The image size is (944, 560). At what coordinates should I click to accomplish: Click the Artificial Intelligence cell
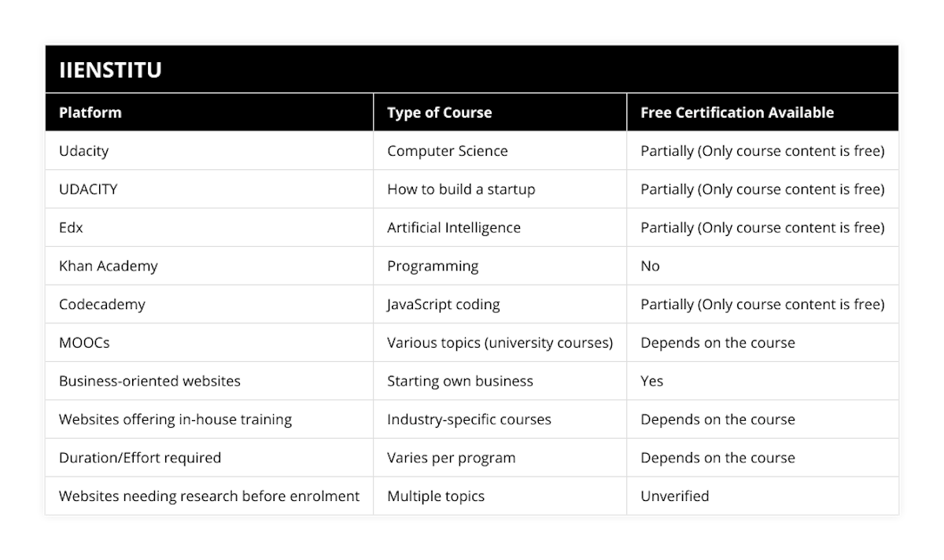[x=453, y=228]
